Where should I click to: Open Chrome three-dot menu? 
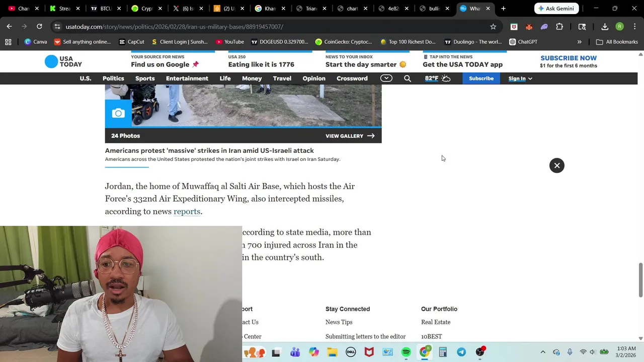[634, 27]
